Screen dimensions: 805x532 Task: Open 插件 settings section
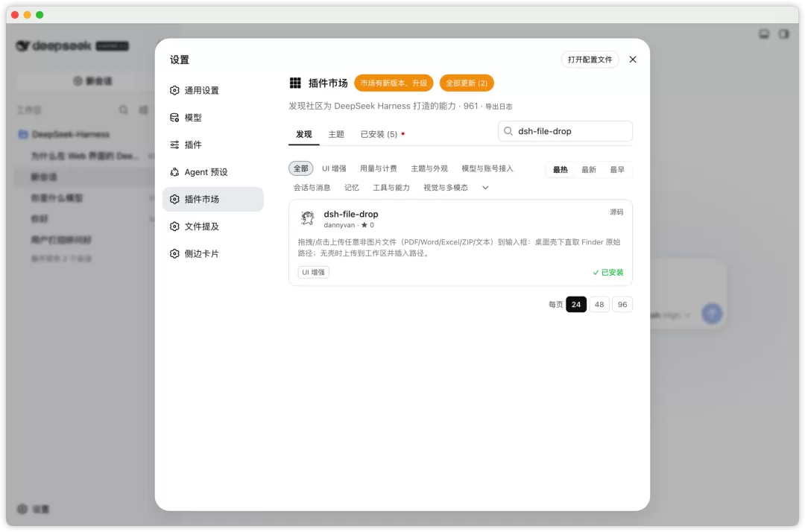point(212,145)
